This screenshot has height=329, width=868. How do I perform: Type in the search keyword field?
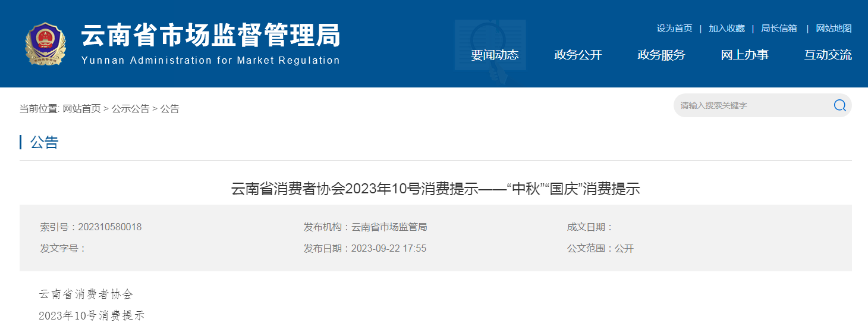coord(749,105)
